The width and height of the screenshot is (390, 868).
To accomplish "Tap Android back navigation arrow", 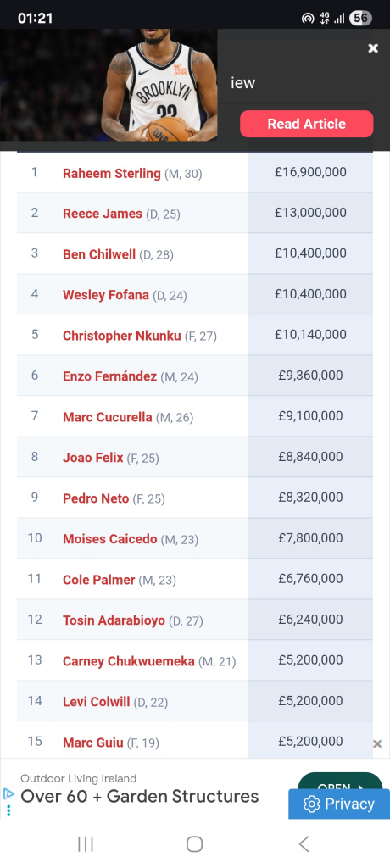I will [x=304, y=844].
